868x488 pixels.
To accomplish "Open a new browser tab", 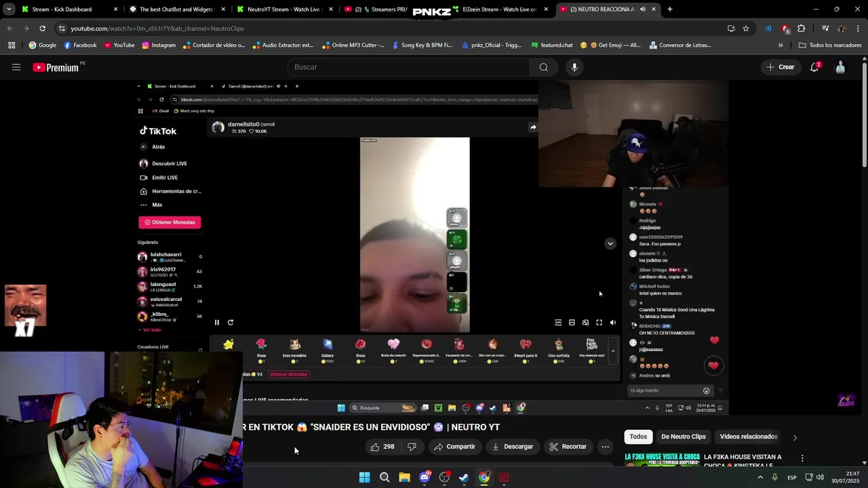I will tap(670, 9).
